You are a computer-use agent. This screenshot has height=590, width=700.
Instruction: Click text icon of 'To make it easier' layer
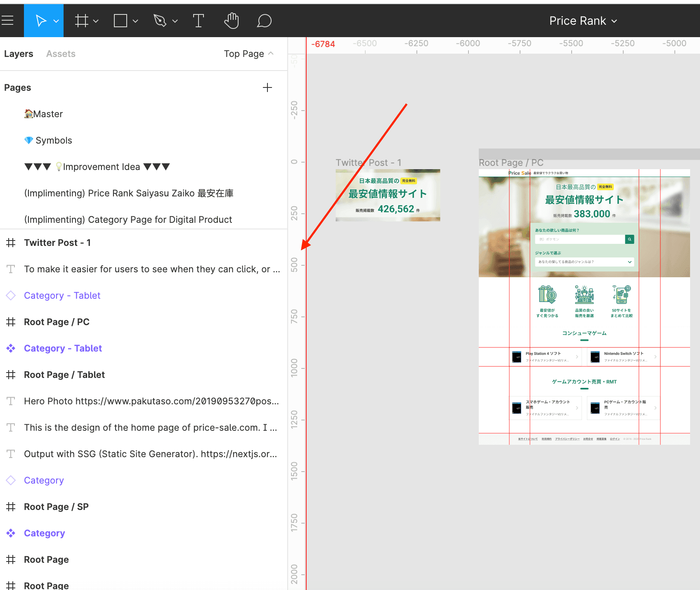point(11,269)
